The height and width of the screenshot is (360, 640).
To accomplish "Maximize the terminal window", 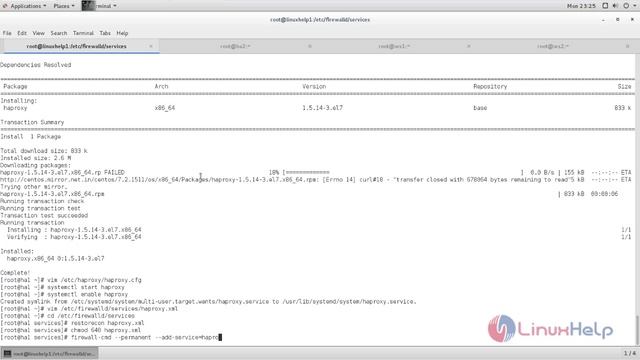I will click(x=618, y=20).
